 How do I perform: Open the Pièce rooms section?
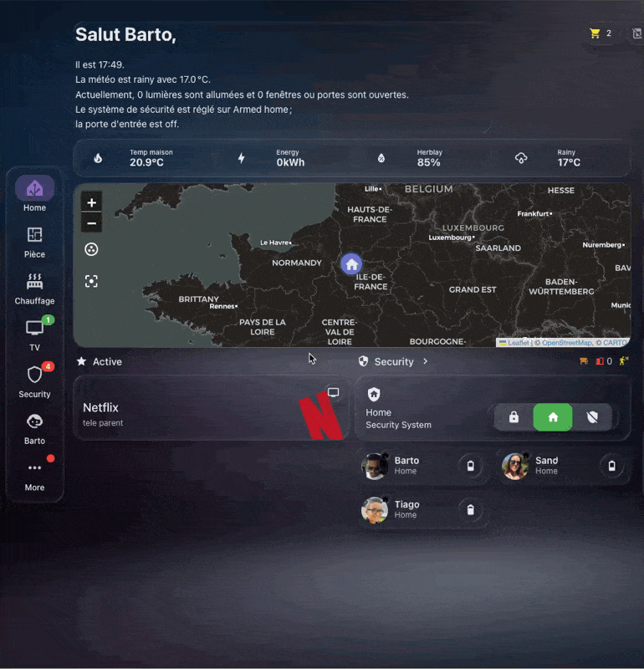point(34,243)
